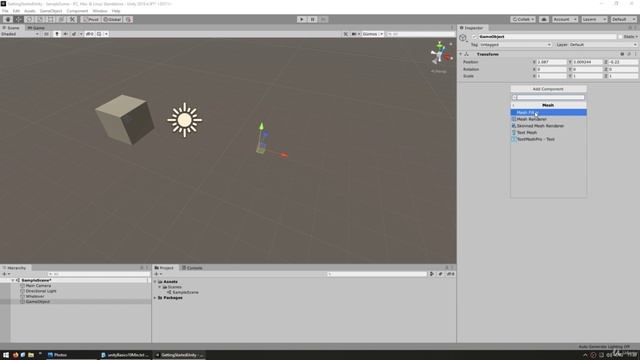
Task: Select Skinned Mesh Renderer component
Action: (549, 126)
